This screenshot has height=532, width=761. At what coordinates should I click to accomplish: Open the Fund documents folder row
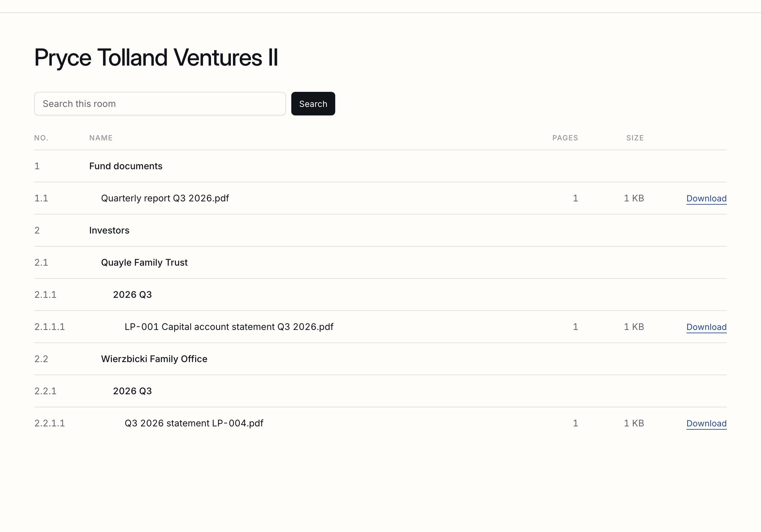(380, 166)
